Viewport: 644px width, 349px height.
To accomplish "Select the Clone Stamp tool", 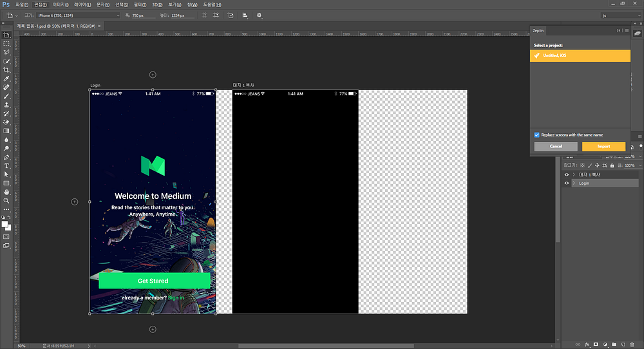I will click(x=6, y=105).
